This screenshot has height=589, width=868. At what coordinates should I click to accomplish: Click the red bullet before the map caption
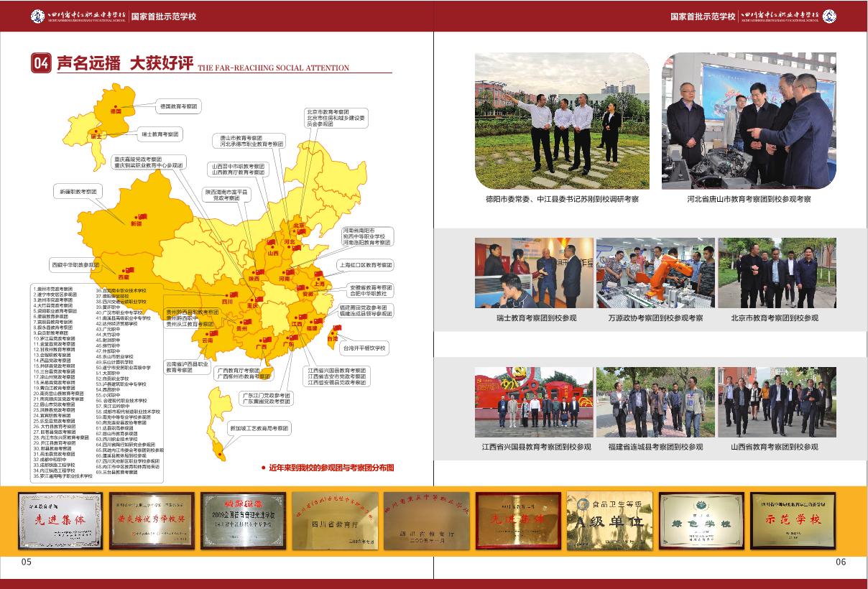coord(264,468)
